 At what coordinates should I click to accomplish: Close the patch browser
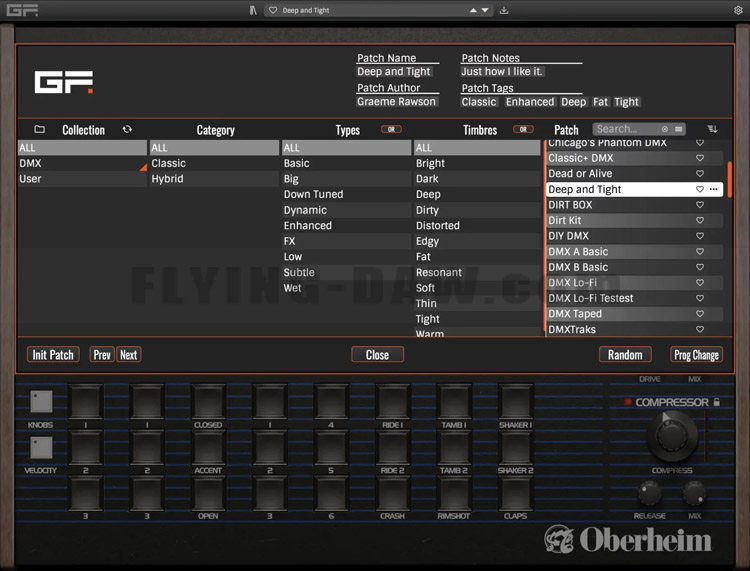click(377, 355)
